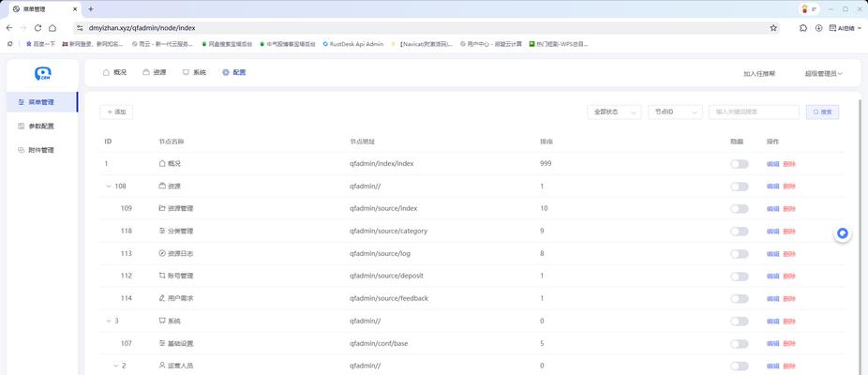868x375 pixels.
Task: Click the cloud icon in the 108 资源 row
Action: [162, 187]
